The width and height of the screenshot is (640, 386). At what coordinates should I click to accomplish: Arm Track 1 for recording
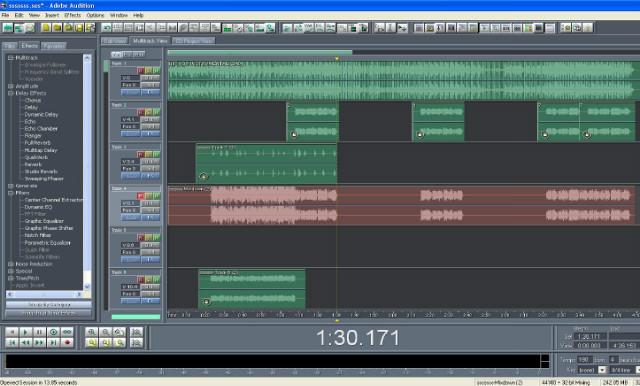(x=141, y=71)
